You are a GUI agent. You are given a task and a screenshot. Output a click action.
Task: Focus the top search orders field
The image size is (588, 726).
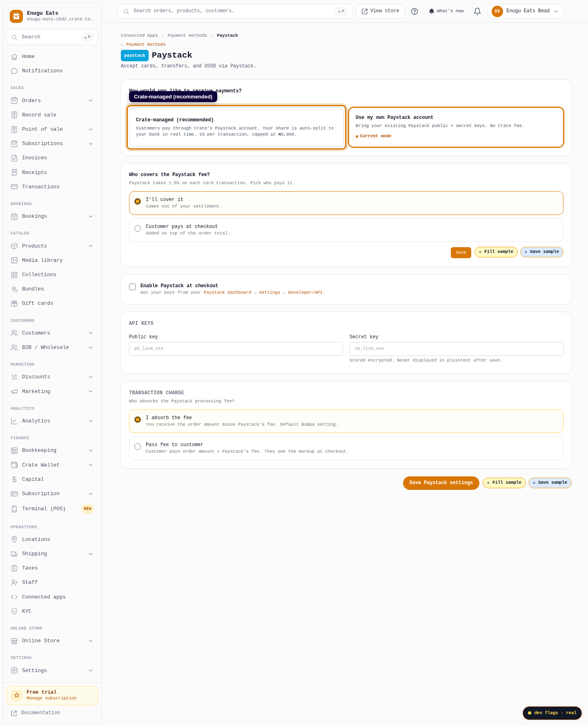tap(235, 11)
